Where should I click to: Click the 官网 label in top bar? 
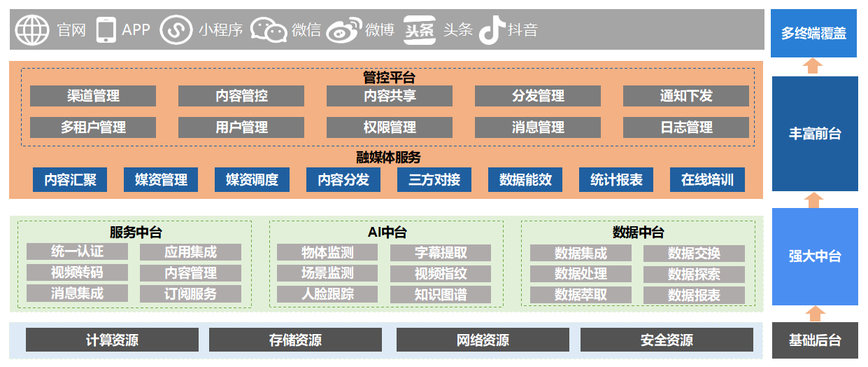click(x=71, y=30)
